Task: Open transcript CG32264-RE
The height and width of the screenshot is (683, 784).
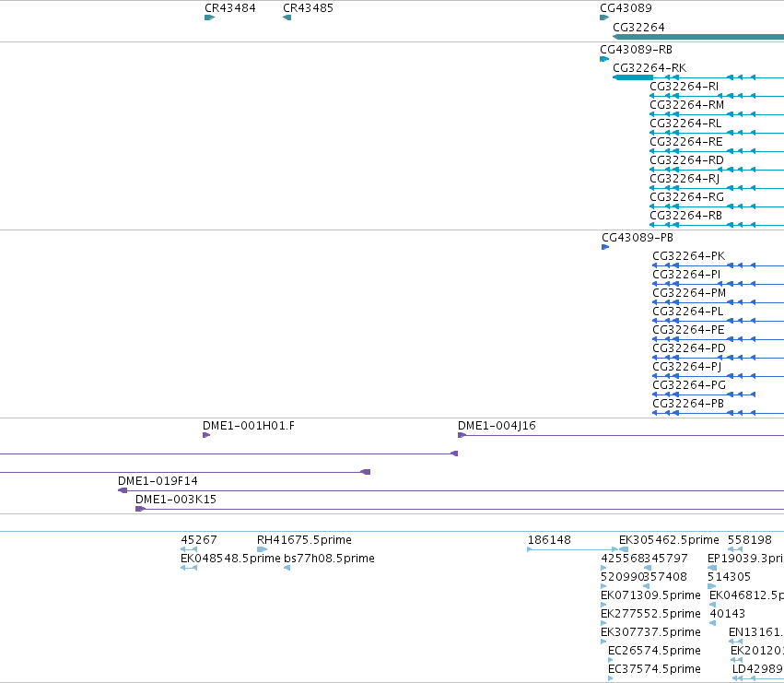Action: pos(686,142)
